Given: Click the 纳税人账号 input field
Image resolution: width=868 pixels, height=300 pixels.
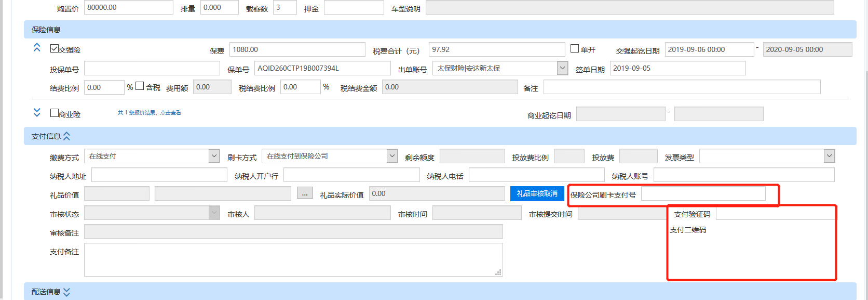Looking at the screenshot, I should pyautogui.click(x=744, y=175).
